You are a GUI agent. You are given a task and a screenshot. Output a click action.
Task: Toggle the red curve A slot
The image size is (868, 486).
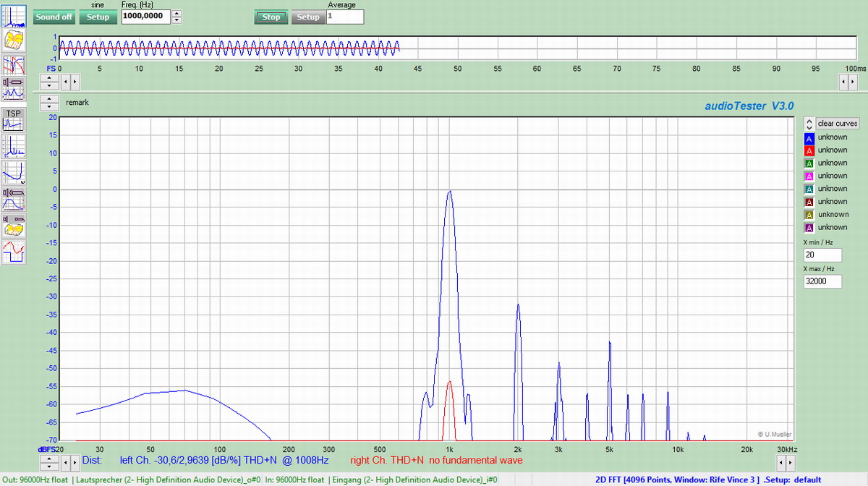point(809,150)
